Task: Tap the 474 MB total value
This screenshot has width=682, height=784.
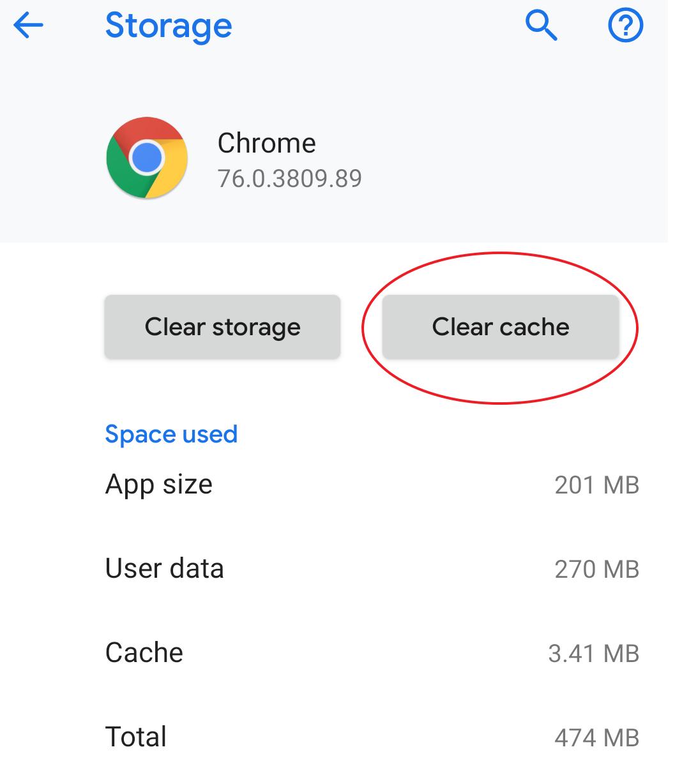Action: pyautogui.click(x=596, y=738)
